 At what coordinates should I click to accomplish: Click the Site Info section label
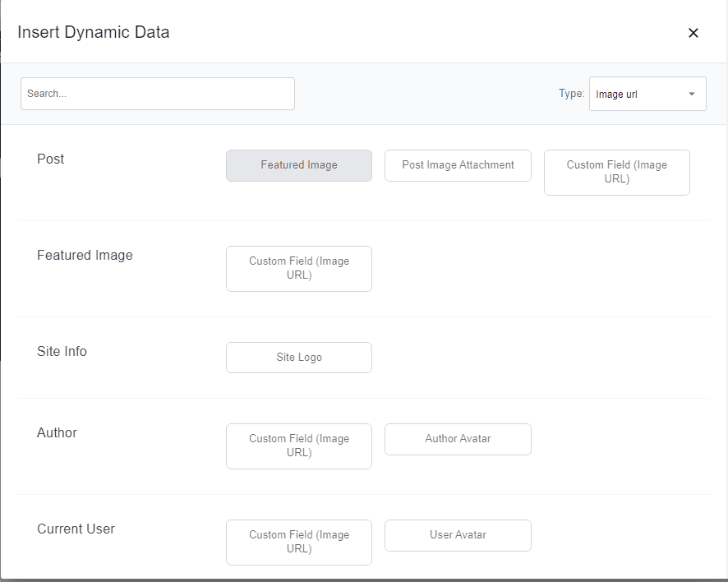tap(62, 351)
